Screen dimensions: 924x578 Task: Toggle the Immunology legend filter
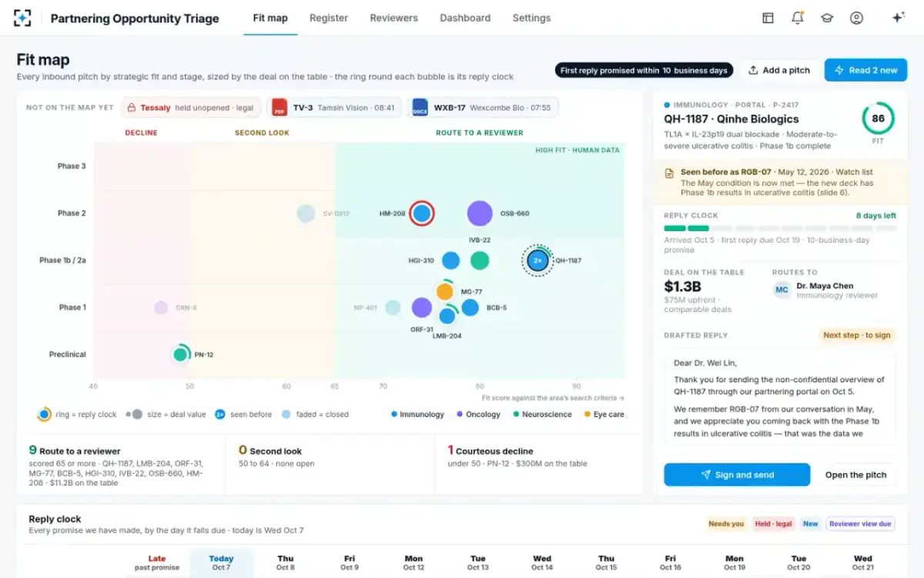(417, 415)
